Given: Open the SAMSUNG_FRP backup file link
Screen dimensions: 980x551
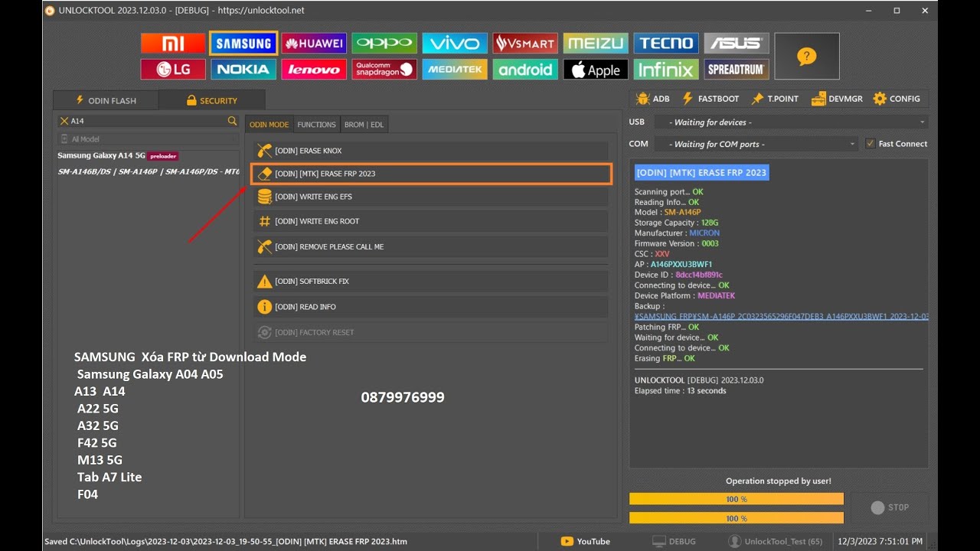Looking at the screenshot, I should 782,316.
